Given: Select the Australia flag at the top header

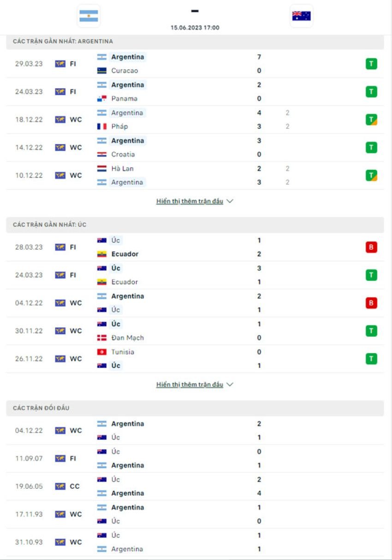Looking at the screenshot, I should (301, 15).
